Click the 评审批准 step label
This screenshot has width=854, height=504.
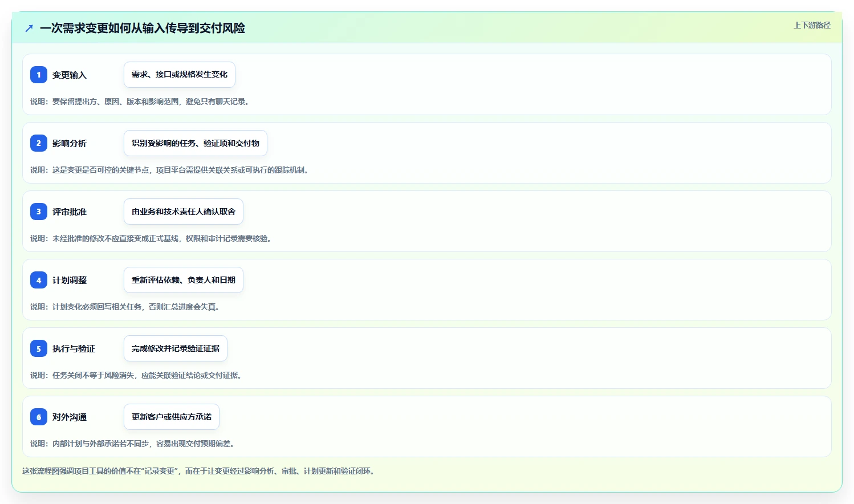tap(70, 212)
